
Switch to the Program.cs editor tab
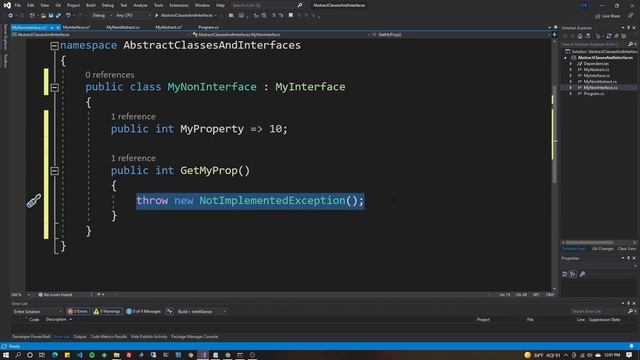click(208, 27)
